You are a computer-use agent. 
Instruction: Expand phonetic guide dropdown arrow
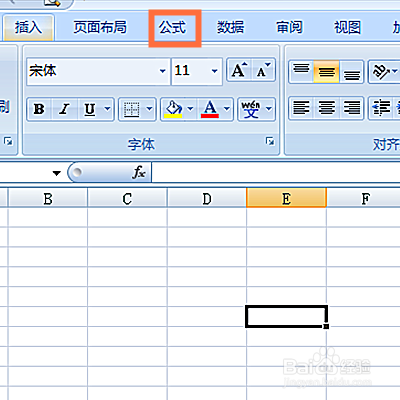[x=269, y=109]
